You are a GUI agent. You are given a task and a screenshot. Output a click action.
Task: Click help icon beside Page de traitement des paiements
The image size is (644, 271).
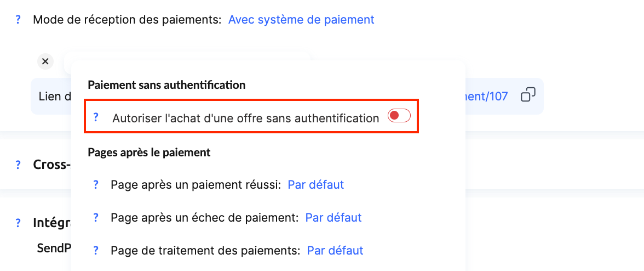[x=96, y=251]
